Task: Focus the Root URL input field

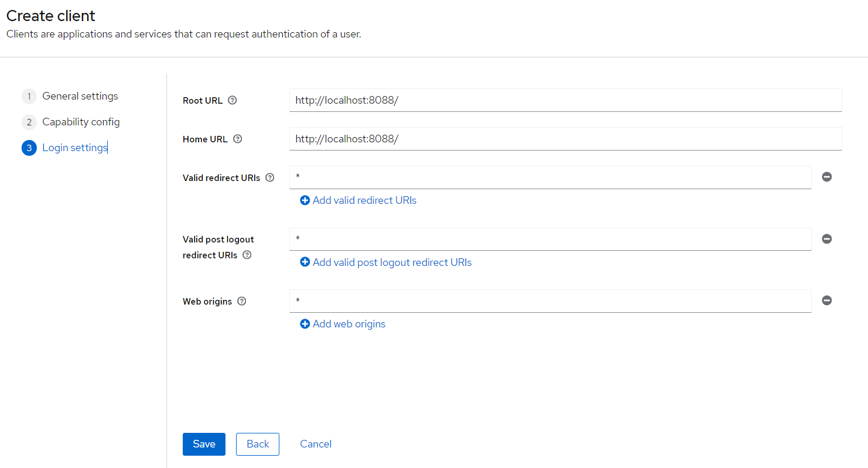Action: 565,100
